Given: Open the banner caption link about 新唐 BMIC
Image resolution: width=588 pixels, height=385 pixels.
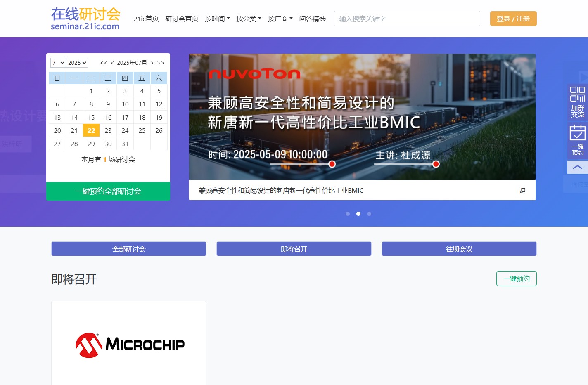Looking at the screenshot, I should (x=281, y=190).
